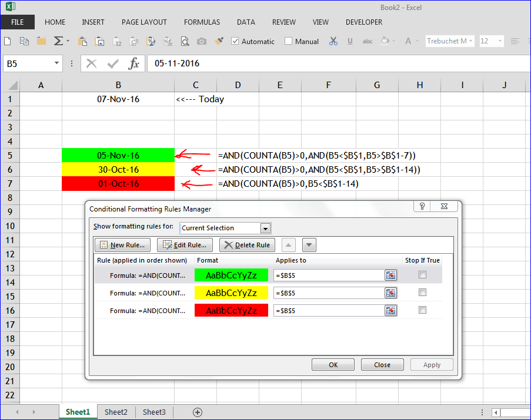Switch to the VIEW ribbon tab

(320, 22)
